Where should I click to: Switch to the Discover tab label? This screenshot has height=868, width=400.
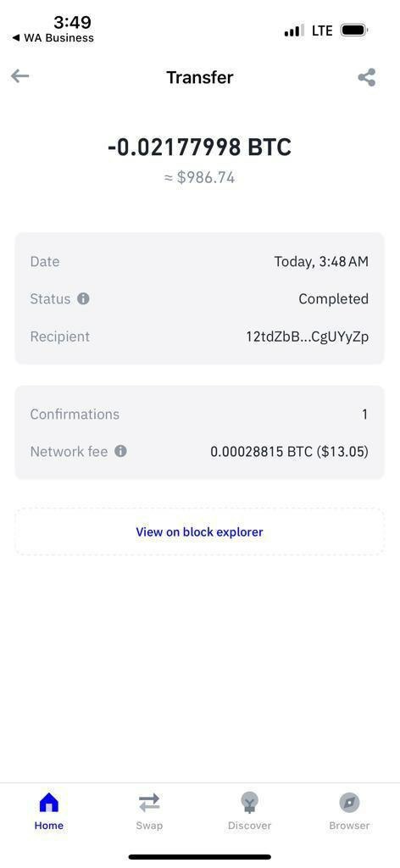click(249, 826)
